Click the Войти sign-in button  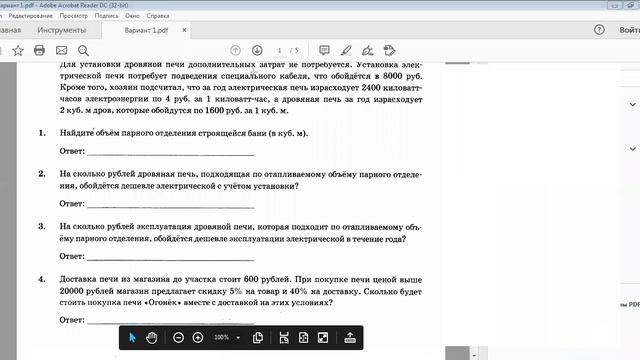click(629, 30)
